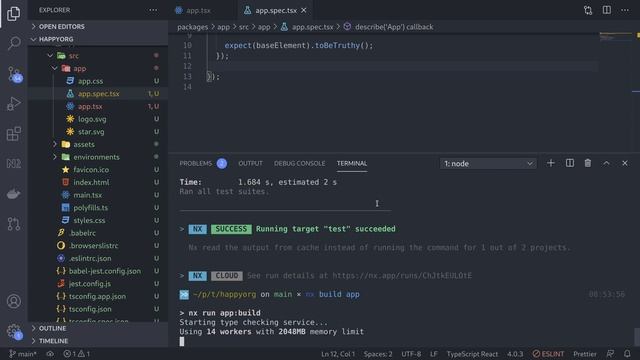Image resolution: width=640 pixels, height=360 pixels.
Task: Toggle ESLint in the status bar
Action: tap(548, 354)
